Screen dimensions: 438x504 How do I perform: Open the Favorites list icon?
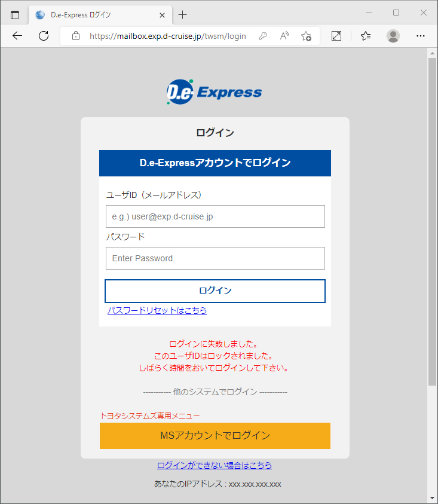tap(366, 36)
